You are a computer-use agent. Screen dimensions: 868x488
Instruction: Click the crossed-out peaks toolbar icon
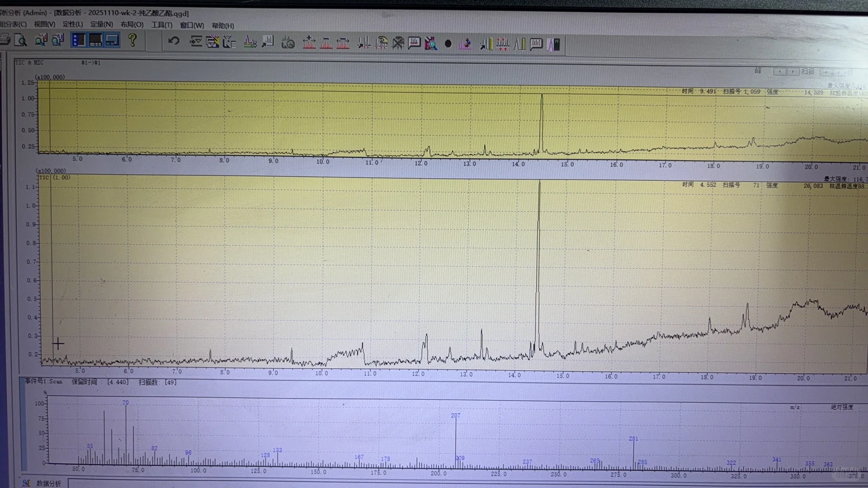tap(398, 43)
